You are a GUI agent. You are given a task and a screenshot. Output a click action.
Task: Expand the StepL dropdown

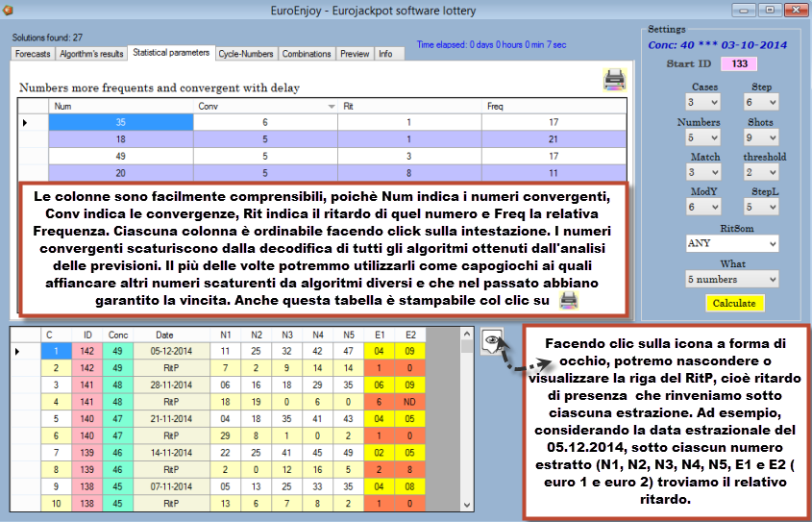761,207
